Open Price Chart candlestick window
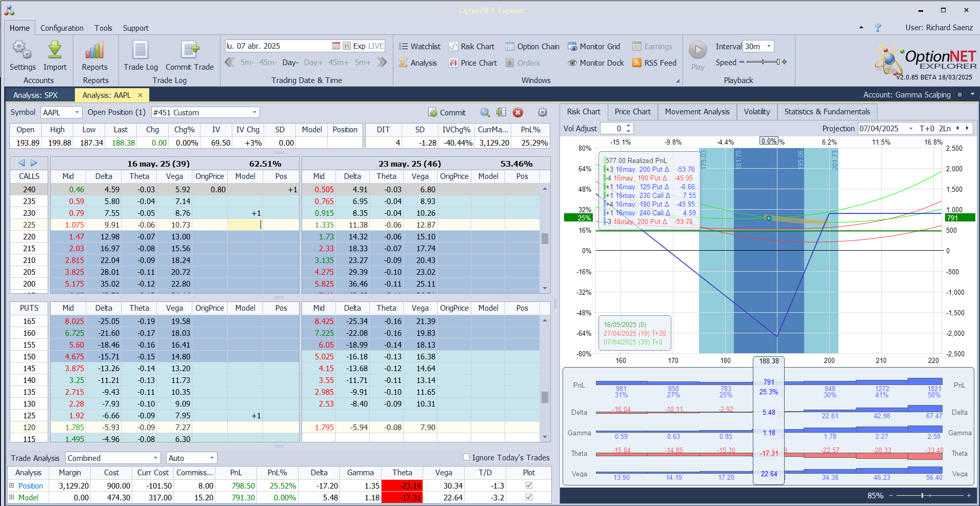Screen dimensions: 980x506 [x=473, y=63]
